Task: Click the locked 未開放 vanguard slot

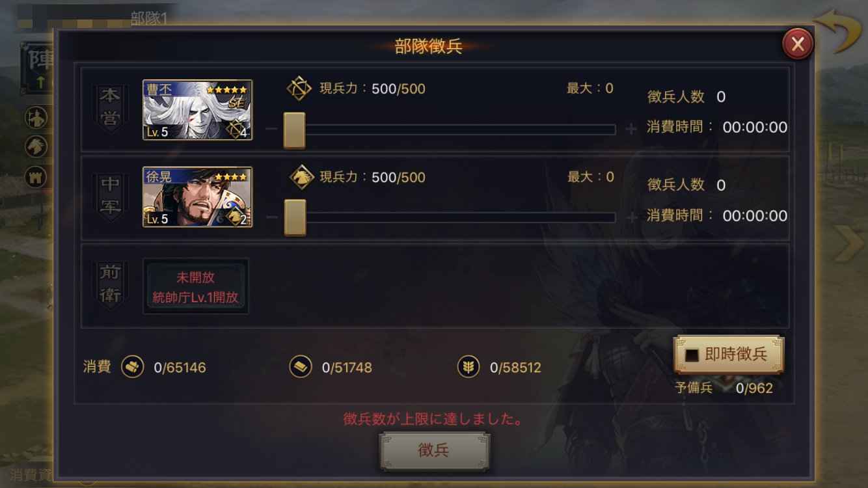Action: click(x=196, y=287)
